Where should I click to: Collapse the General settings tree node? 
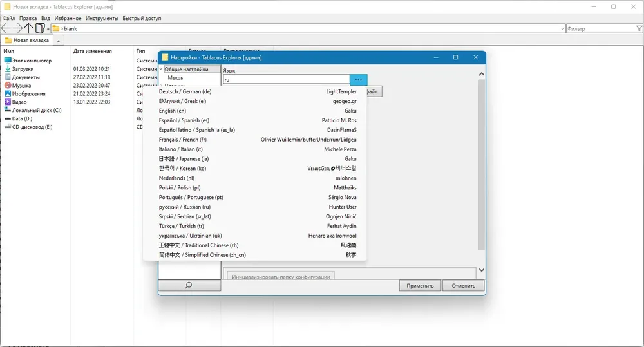click(162, 69)
